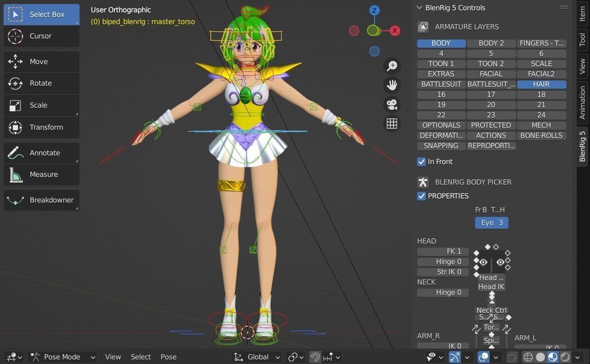This screenshot has width=590, height=364.
Task: Select solid viewport shading
Action: 540,357
